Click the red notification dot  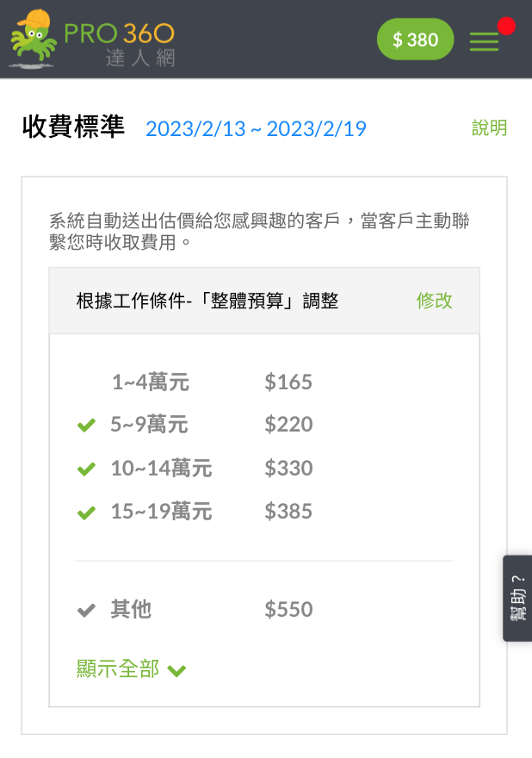click(x=506, y=26)
